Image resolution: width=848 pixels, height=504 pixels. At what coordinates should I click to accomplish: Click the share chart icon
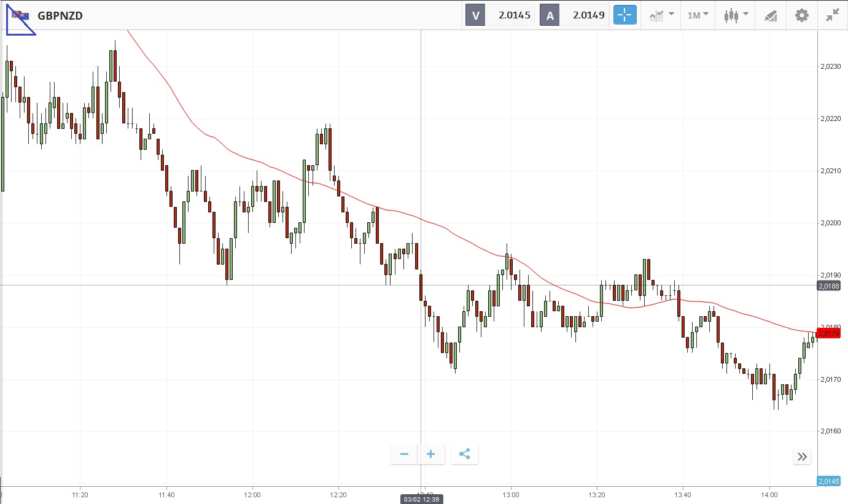click(465, 454)
